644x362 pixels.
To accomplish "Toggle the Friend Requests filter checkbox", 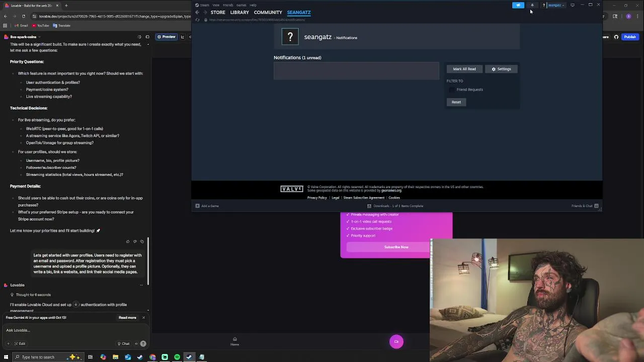I will [x=452, y=89].
